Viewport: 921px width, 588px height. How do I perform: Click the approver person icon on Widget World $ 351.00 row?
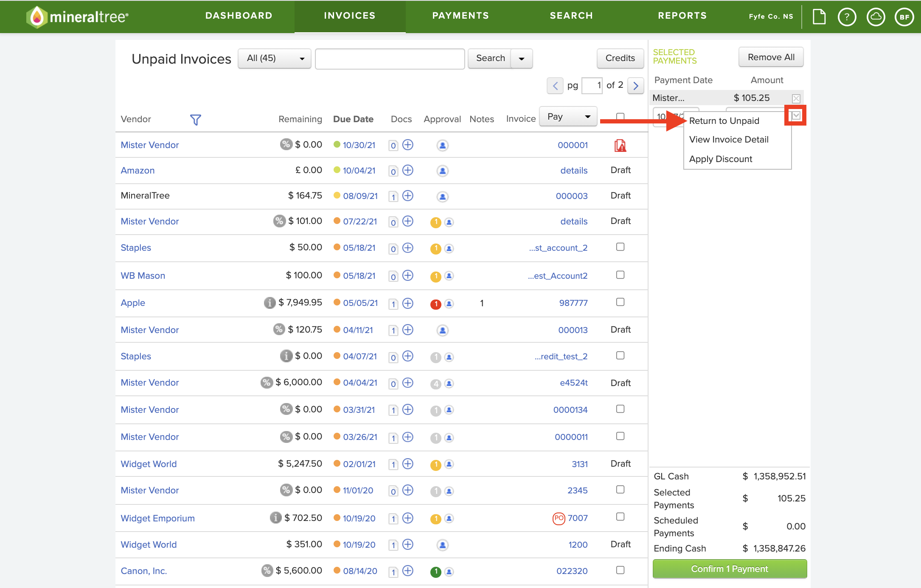coord(442,545)
